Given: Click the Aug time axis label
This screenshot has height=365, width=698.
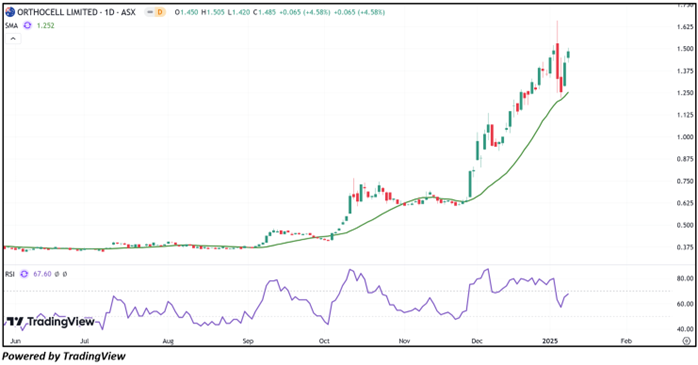Looking at the screenshot, I should click(x=168, y=341).
